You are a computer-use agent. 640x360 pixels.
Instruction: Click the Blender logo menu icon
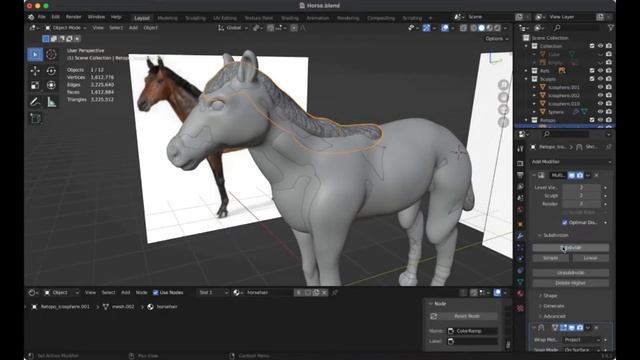[x=31, y=17]
